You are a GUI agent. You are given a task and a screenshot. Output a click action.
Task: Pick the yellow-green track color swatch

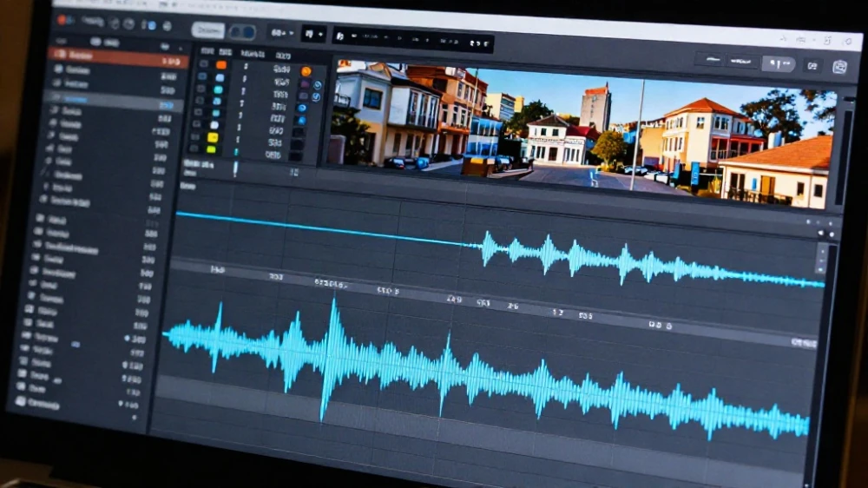(x=211, y=149)
